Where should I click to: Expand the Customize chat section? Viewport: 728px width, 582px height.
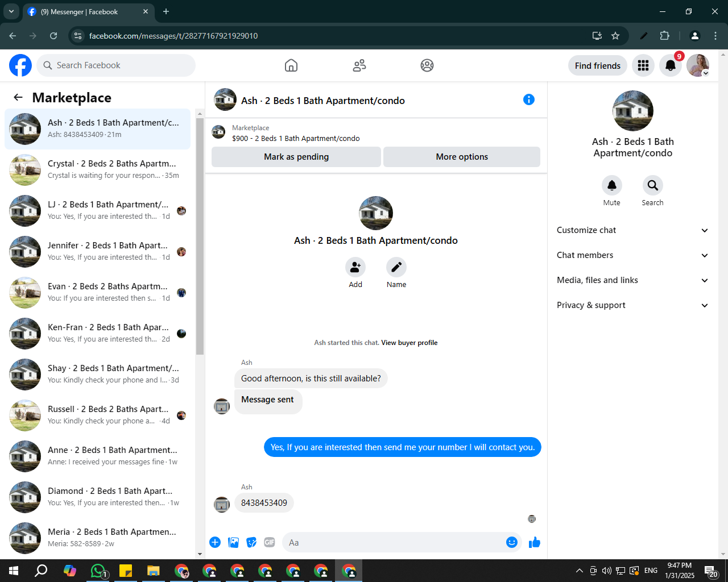(x=632, y=230)
